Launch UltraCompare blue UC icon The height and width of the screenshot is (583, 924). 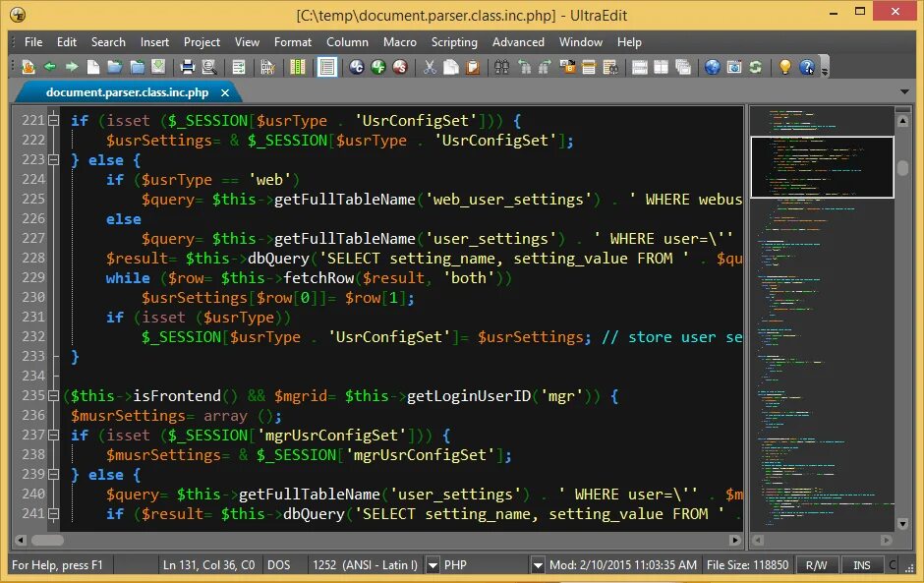pos(357,67)
